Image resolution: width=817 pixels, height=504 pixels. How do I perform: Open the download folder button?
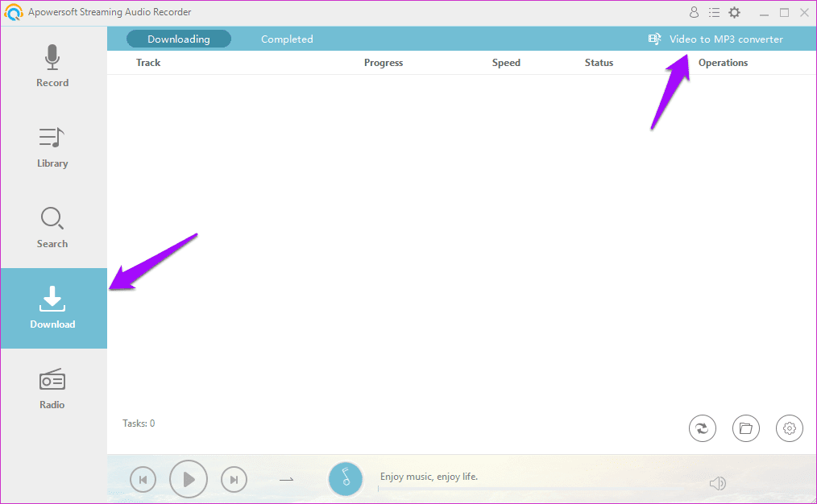(x=745, y=428)
